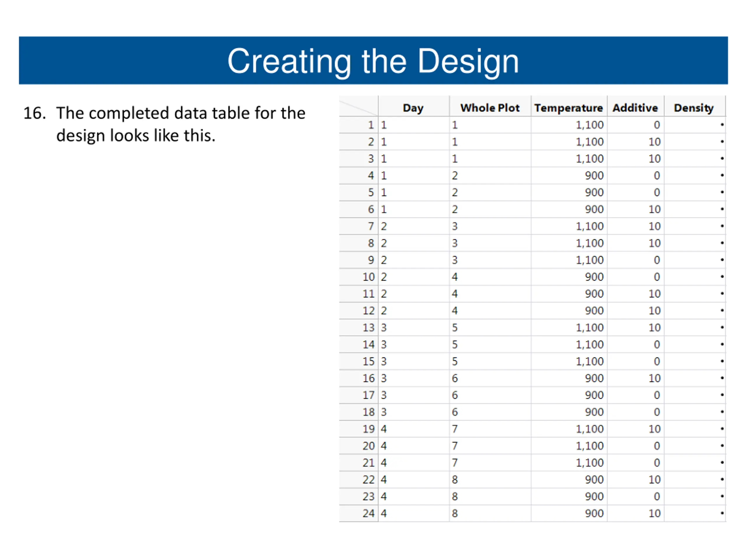Select row number 10

click(359, 277)
